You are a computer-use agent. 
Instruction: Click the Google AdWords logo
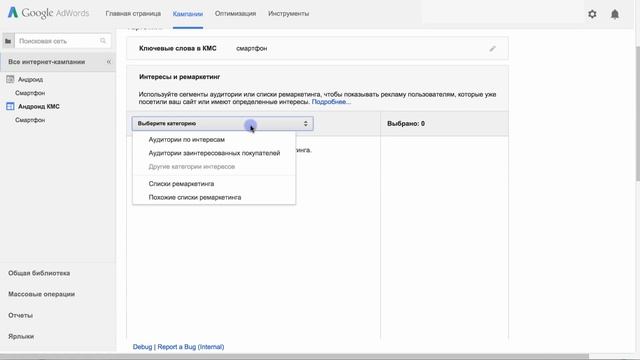[x=48, y=13]
